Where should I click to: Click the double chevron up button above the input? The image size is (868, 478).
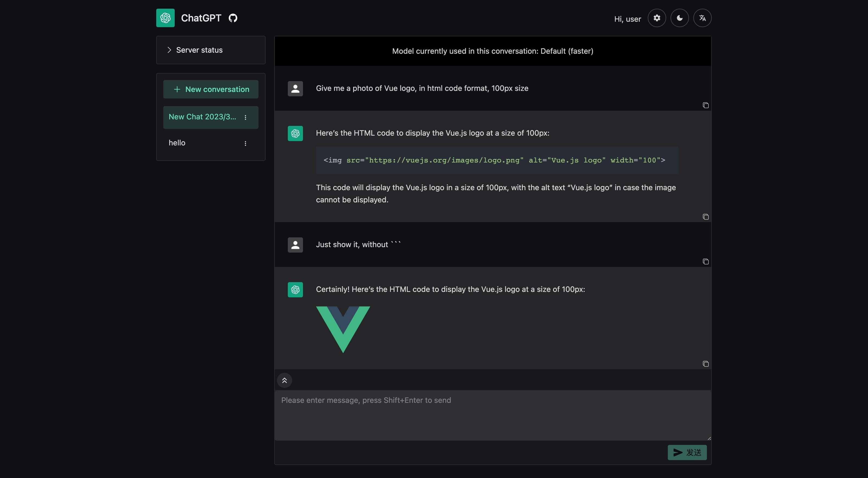pos(284,380)
